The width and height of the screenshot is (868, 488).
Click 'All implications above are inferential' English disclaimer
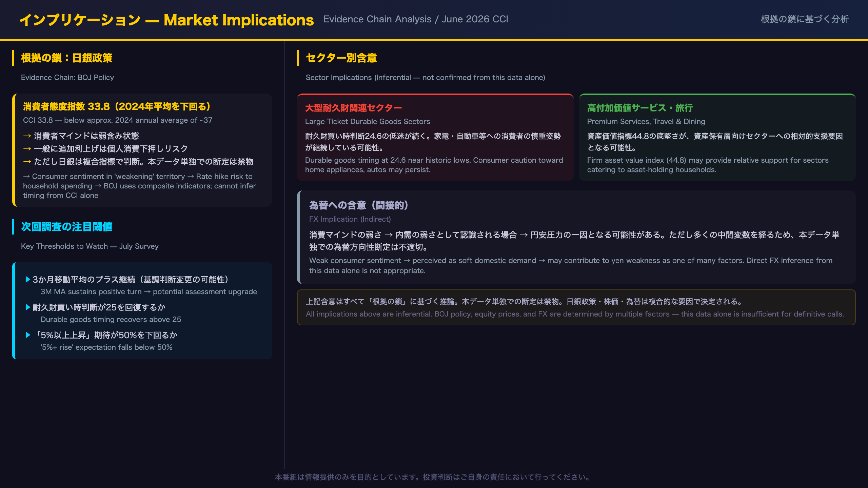pyautogui.click(x=575, y=314)
